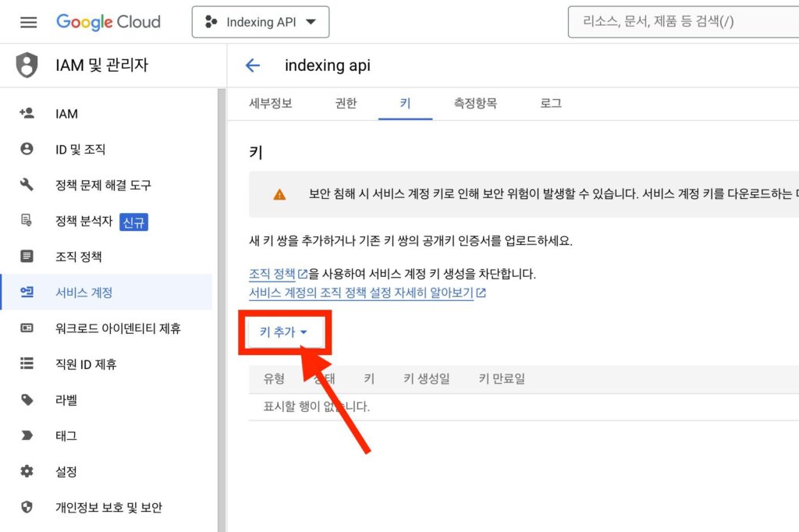Open the Indexing API project selector dropdown
The height and width of the screenshot is (532, 799).
(x=261, y=22)
